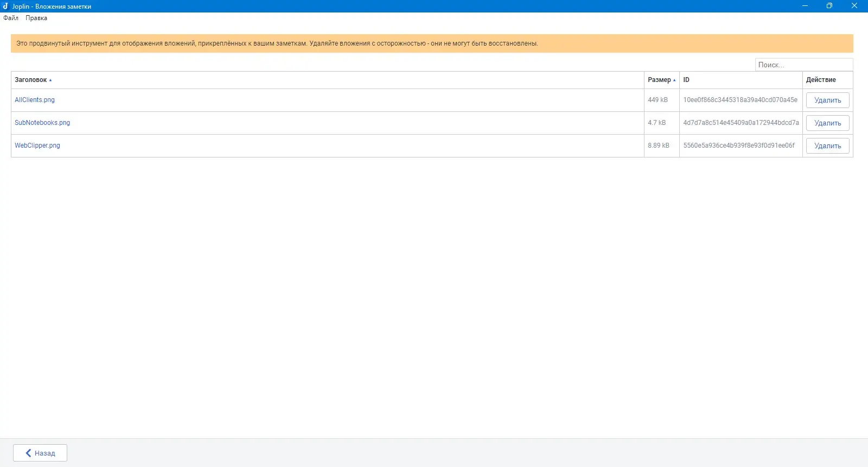Click the orange attachment warning banner text

pos(277,43)
